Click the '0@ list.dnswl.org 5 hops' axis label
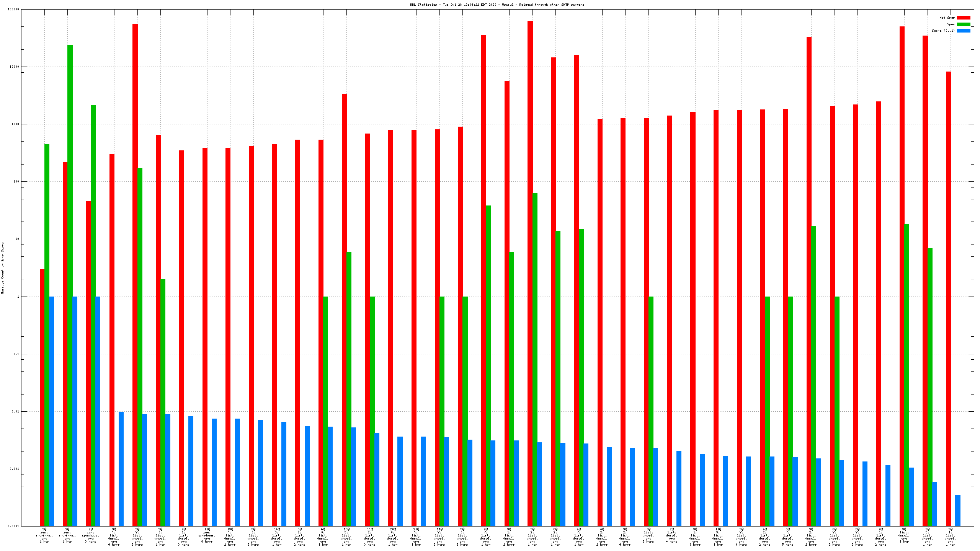The width and height of the screenshot is (980, 551). [x=648, y=535]
